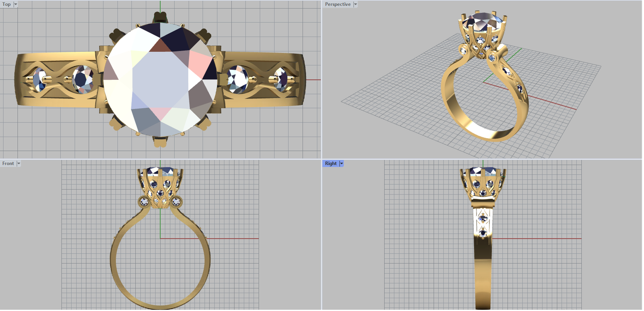Image resolution: width=644 pixels, height=311 pixels.
Task: Select the right bezel stone in Front view
Action: coord(176,201)
